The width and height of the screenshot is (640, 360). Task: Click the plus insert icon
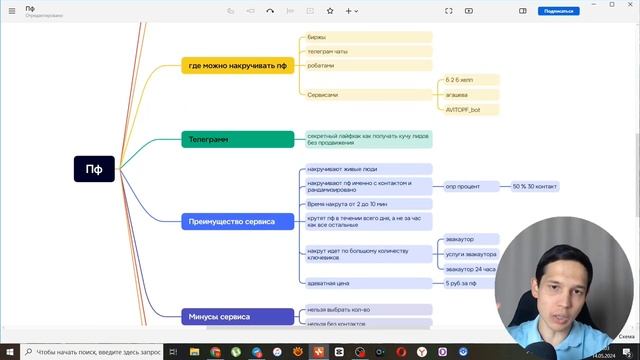tap(348, 11)
